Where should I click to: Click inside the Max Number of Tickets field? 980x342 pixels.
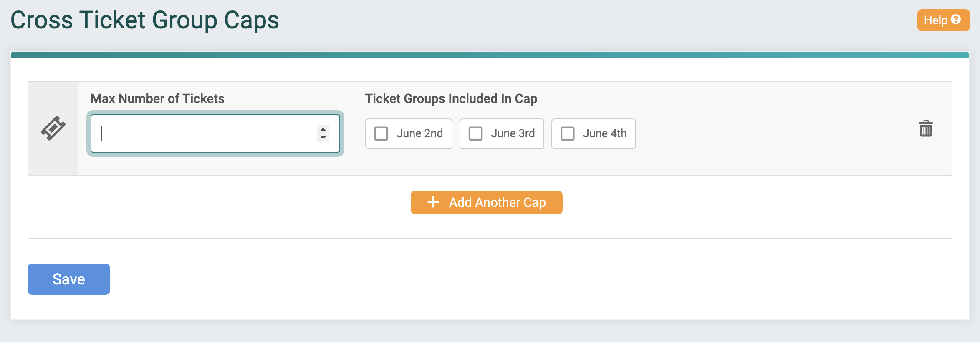[200, 133]
